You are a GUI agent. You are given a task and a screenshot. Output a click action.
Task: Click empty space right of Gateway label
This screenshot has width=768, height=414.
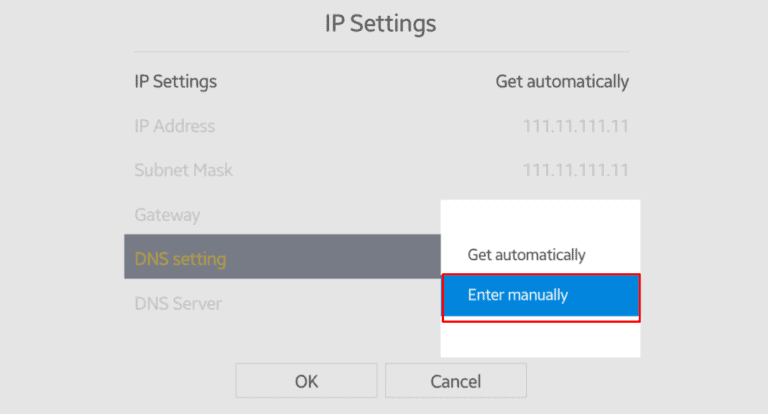[320, 215]
